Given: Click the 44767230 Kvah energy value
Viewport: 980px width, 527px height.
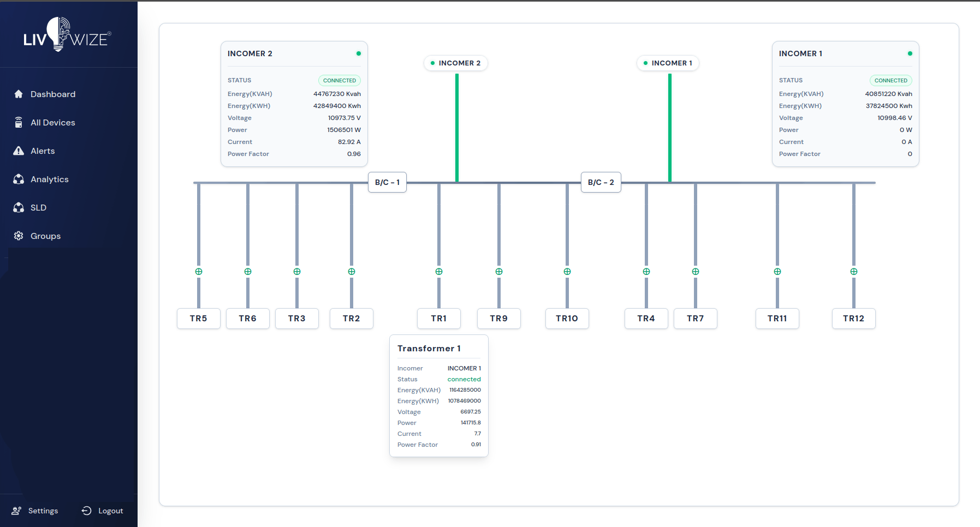Looking at the screenshot, I should [337, 94].
